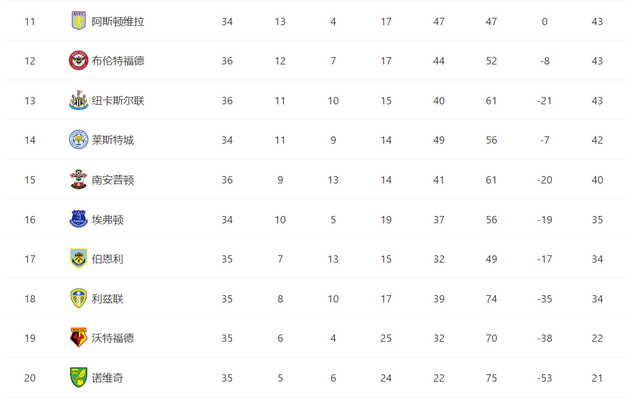The width and height of the screenshot is (640, 400).
Task: Select the 纽卡斯尔联 team name
Action: [118, 100]
